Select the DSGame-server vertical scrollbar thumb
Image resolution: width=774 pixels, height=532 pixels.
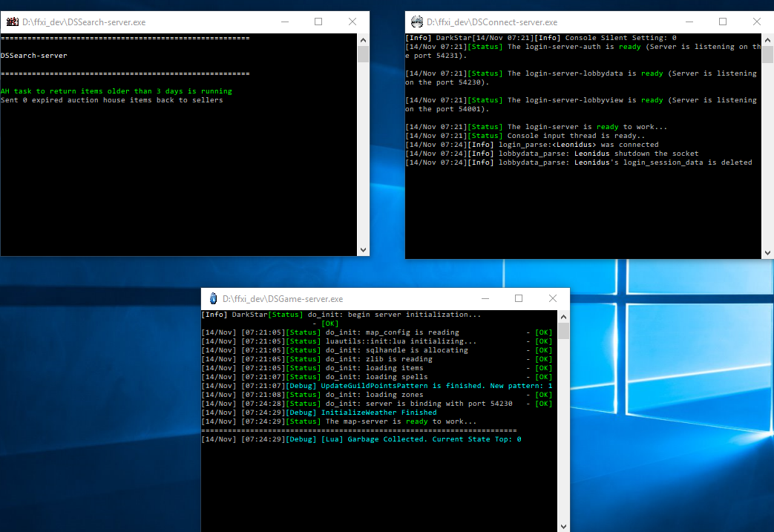[564, 331]
